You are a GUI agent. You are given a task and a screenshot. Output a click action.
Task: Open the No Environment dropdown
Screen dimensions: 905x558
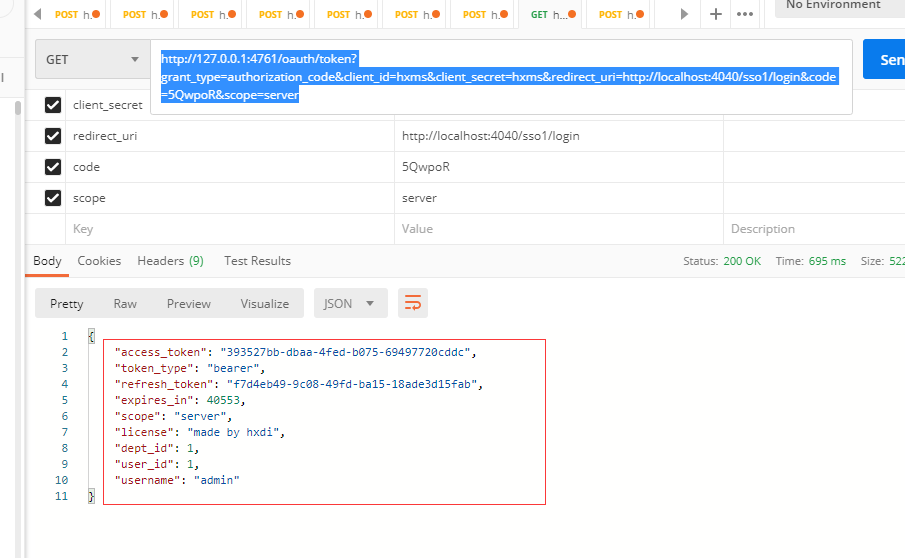click(838, 6)
